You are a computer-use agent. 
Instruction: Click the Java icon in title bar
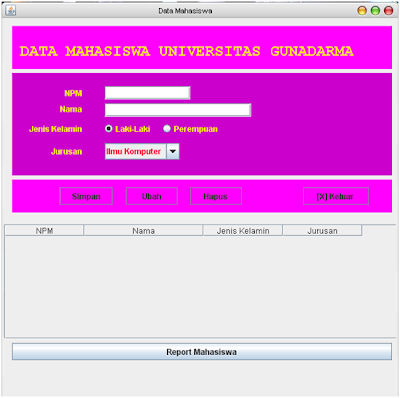[x=11, y=11]
